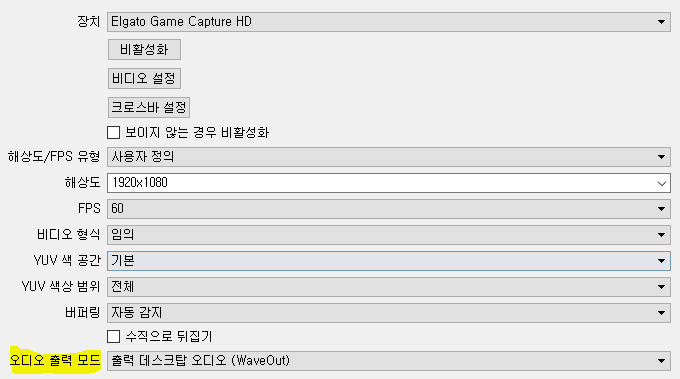Open the 해상도 chevron arrow

click(661, 183)
